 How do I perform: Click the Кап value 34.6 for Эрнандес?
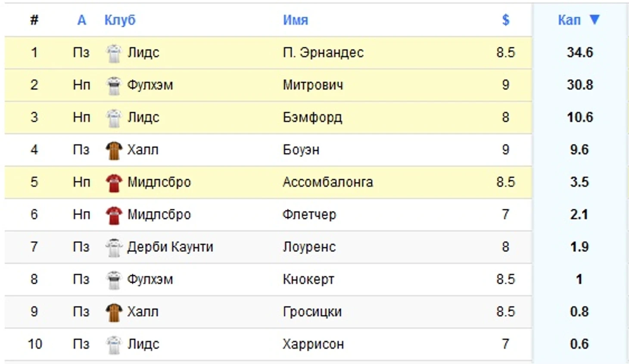579,53
